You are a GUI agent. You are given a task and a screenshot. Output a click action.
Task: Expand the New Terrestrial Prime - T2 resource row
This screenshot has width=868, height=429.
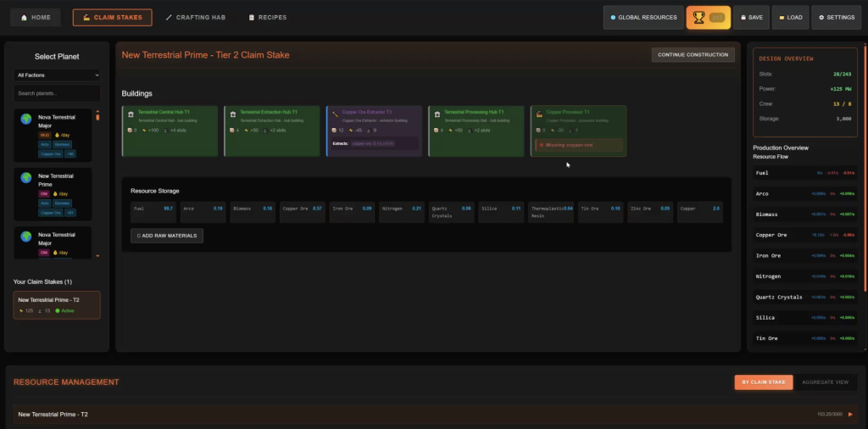tap(850, 415)
